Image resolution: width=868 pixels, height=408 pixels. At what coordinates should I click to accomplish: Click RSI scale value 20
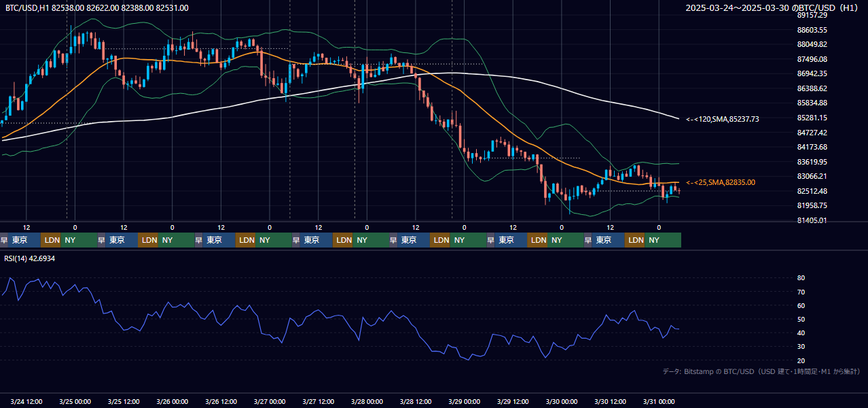coord(801,360)
